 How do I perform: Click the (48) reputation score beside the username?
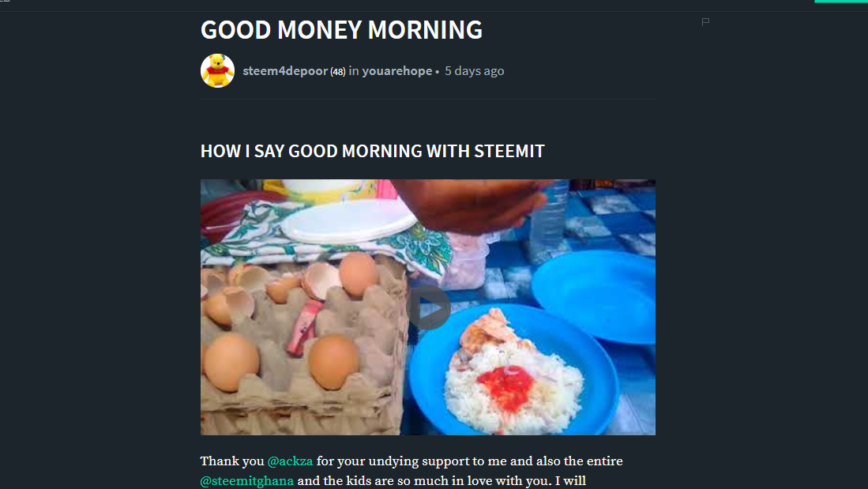(337, 70)
